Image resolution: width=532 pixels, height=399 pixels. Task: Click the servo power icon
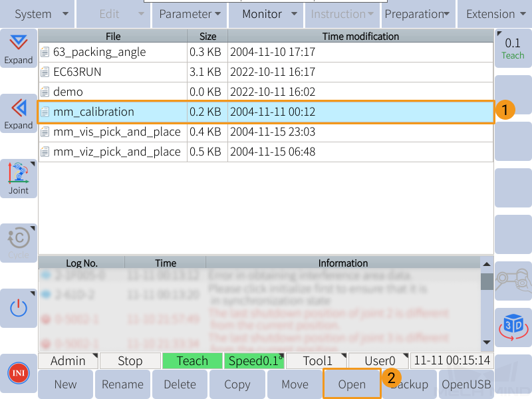click(x=19, y=308)
